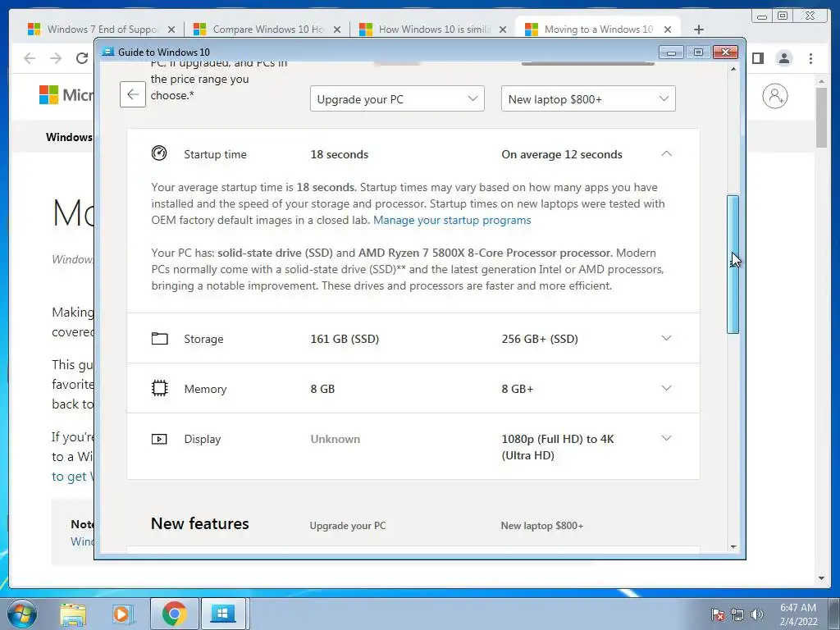The image size is (840, 630).
Task: Click the 18 seconds startup value
Action: coord(340,154)
